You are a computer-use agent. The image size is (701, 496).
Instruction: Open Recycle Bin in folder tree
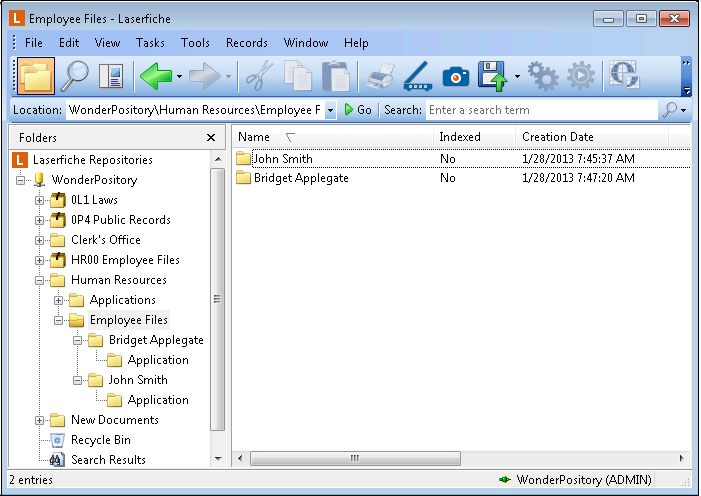[101, 440]
